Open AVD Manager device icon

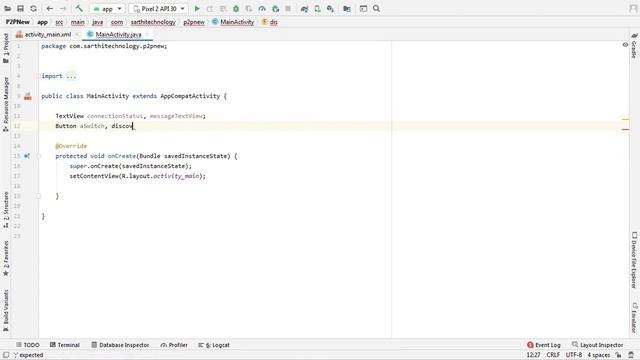318,9
